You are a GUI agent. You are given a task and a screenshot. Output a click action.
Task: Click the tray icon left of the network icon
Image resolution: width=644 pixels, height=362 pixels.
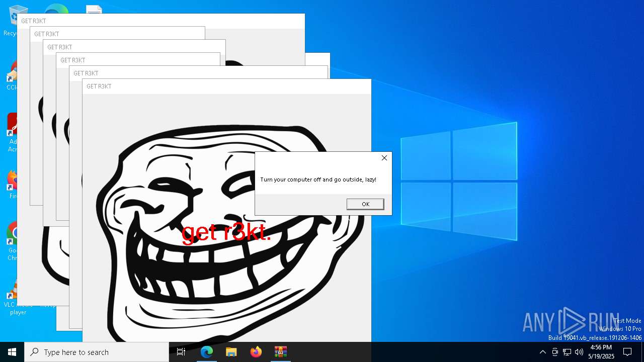pos(555,352)
